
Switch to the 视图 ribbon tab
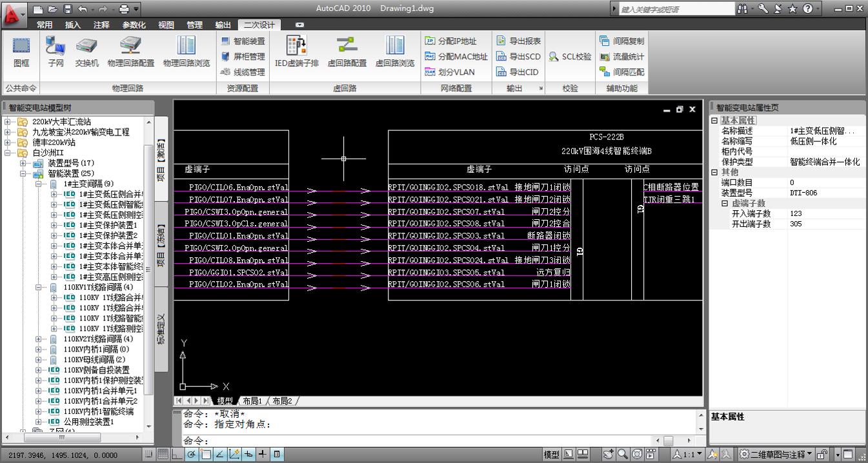[x=166, y=25]
